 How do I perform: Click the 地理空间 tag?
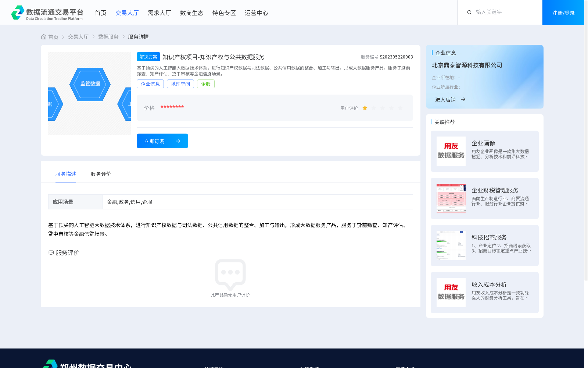coord(180,84)
